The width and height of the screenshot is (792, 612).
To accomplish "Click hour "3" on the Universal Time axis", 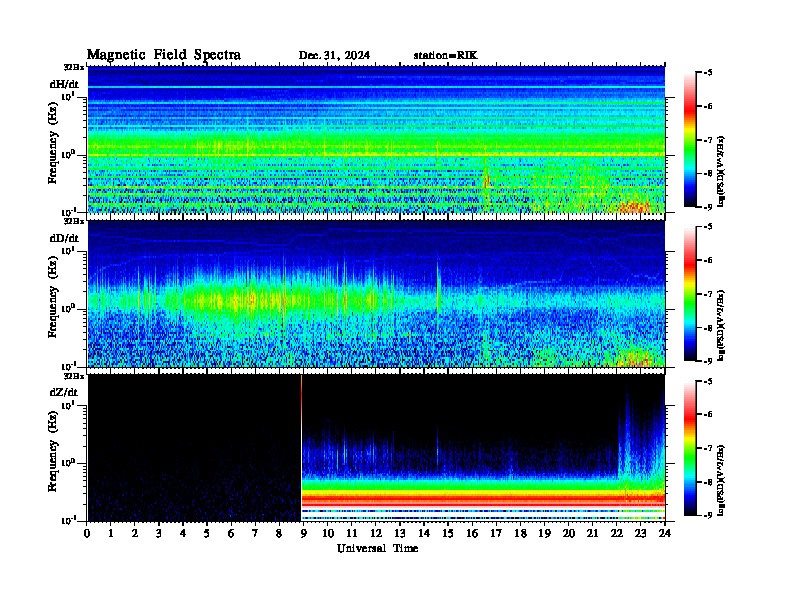I will click(159, 534).
